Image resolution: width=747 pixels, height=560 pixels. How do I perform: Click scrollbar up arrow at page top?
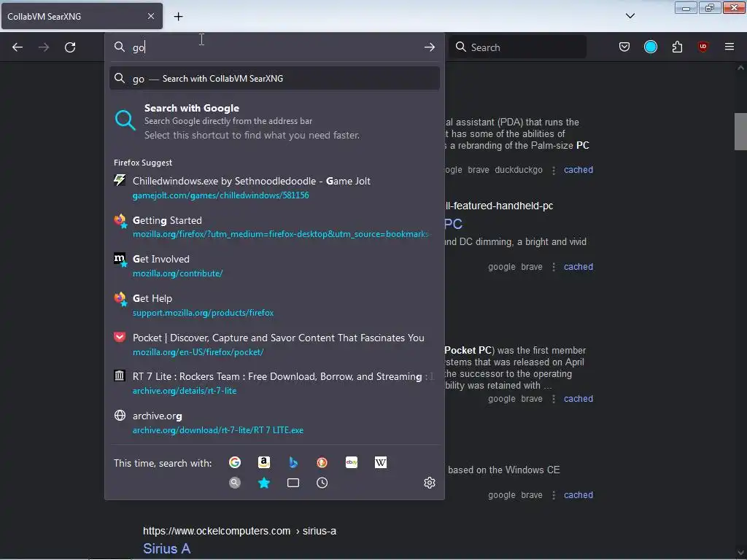pos(740,68)
